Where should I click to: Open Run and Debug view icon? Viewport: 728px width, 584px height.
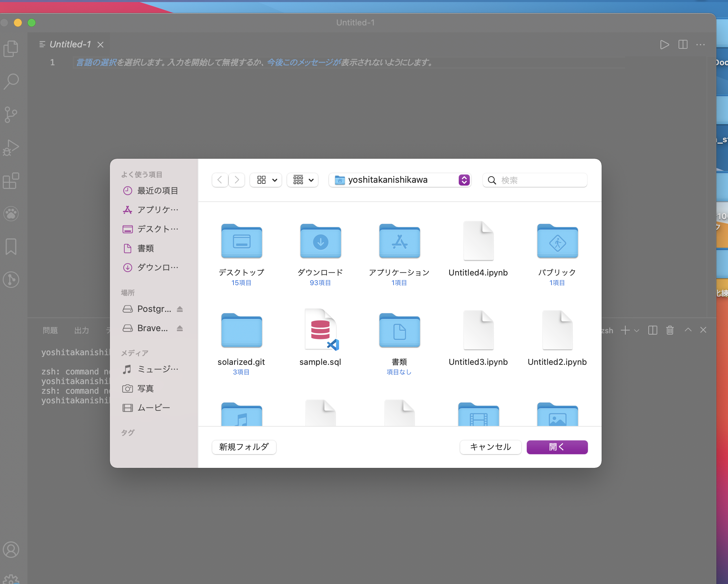point(11,148)
